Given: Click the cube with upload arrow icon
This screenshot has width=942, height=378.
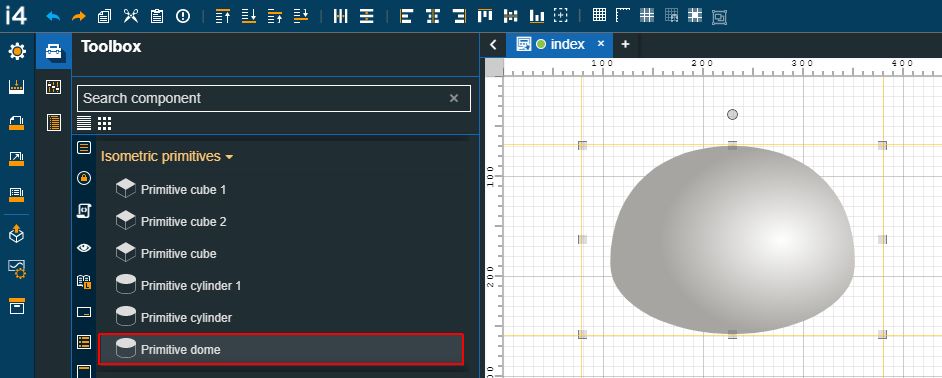Looking at the screenshot, I should pyautogui.click(x=17, y=234).
